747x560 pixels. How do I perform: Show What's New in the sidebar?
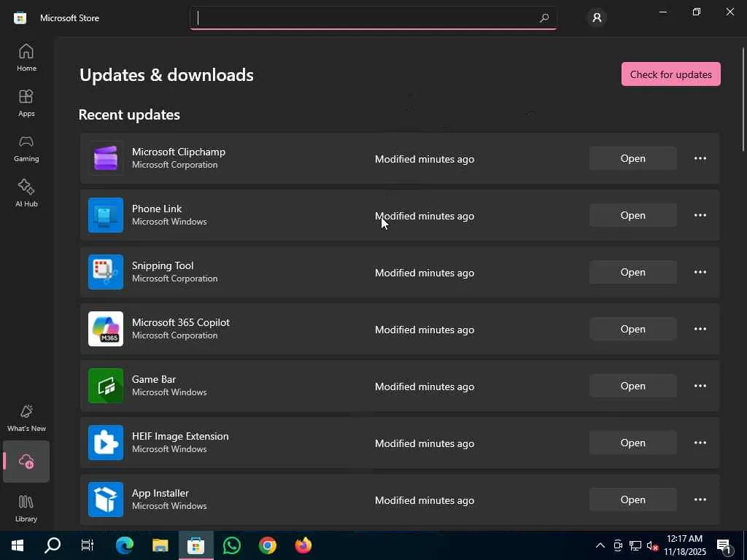click(26, 418)
